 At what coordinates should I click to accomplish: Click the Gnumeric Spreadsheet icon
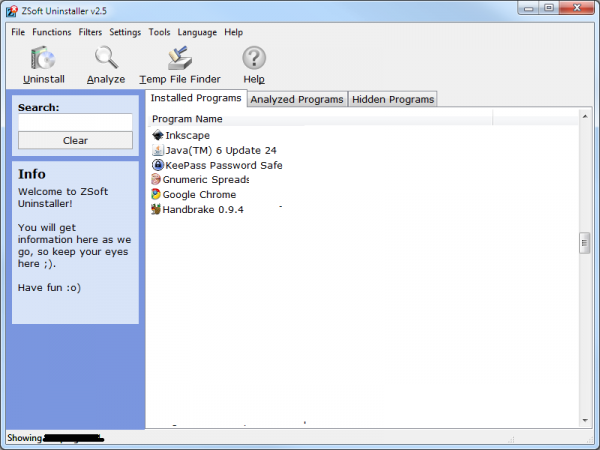tap(155, 179)
